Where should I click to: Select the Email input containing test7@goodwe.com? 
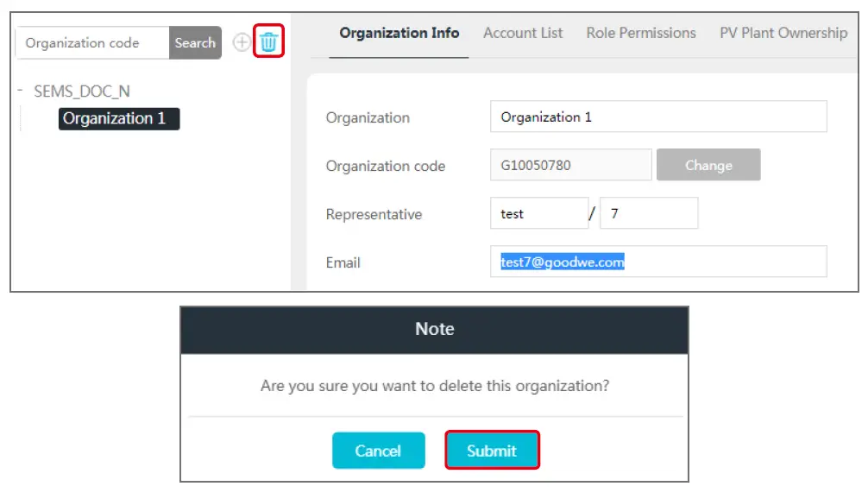coord(658,261)
